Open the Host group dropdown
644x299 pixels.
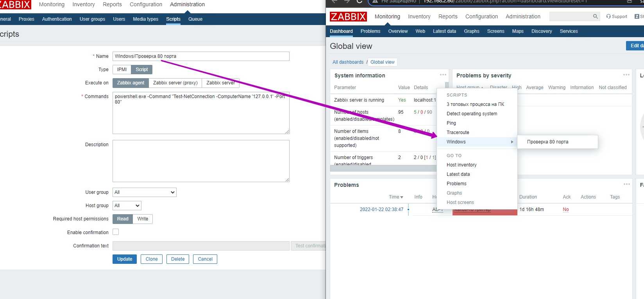[x=127, y=206]
